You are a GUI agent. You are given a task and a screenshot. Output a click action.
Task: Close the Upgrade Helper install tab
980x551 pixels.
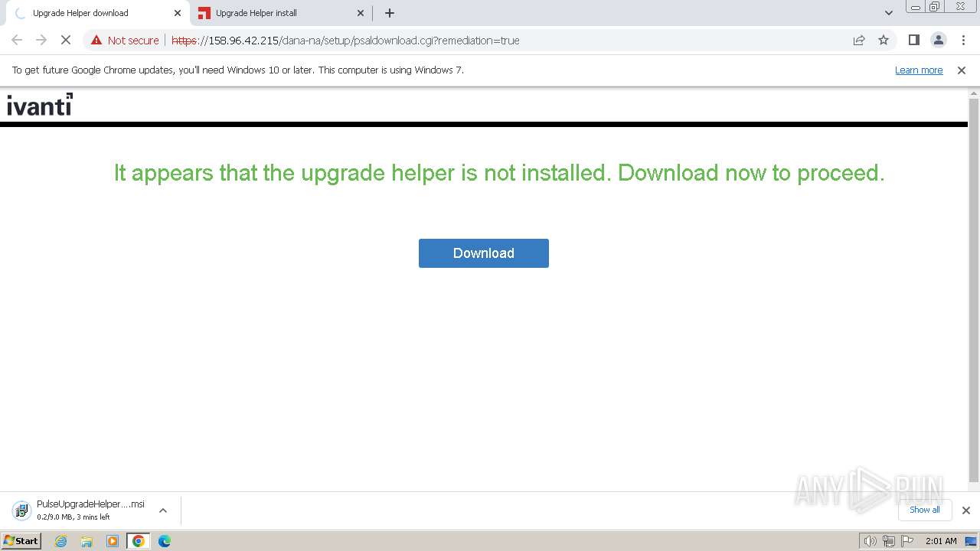(361, 13)
